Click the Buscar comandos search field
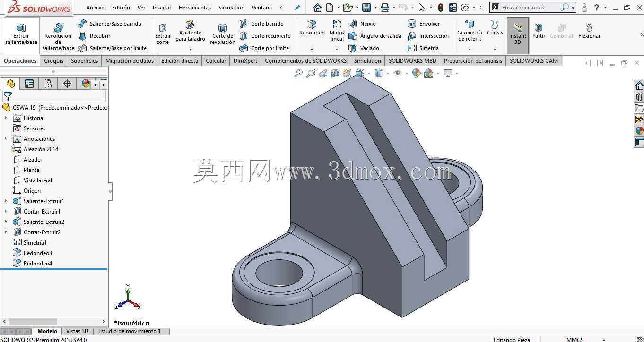This screenshot has height=342, width=644. (530, 8)
